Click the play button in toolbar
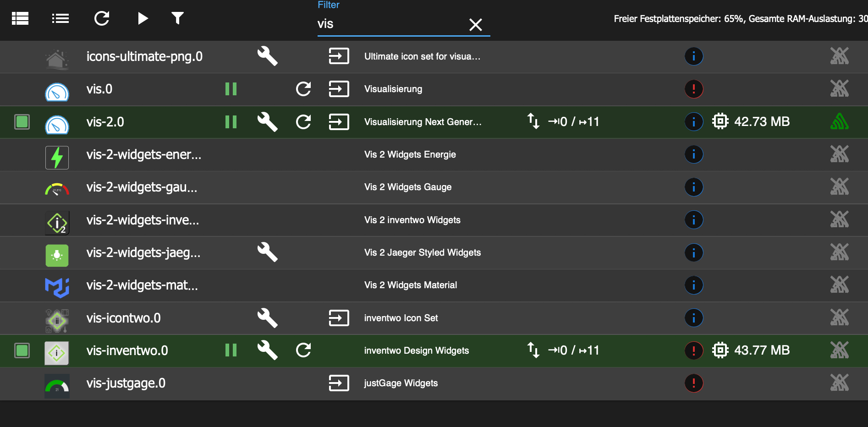 pyautogui.click(x=143, y=18)
